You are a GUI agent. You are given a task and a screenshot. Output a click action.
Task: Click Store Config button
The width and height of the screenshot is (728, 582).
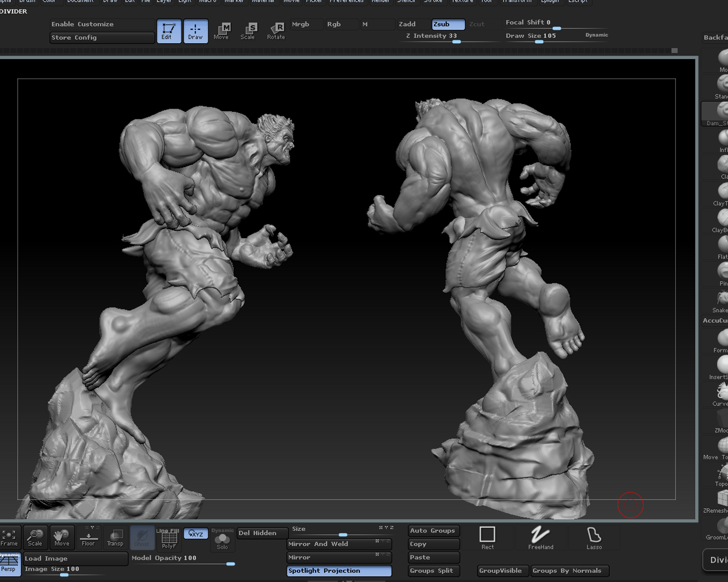point(102,38)
